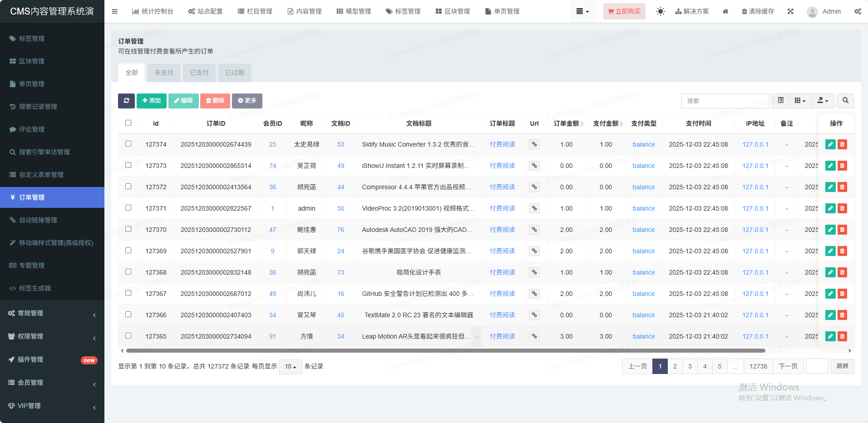Click the horizontal table scrollbar
Viewport: 868px width, 423px height.
point(445,351)
